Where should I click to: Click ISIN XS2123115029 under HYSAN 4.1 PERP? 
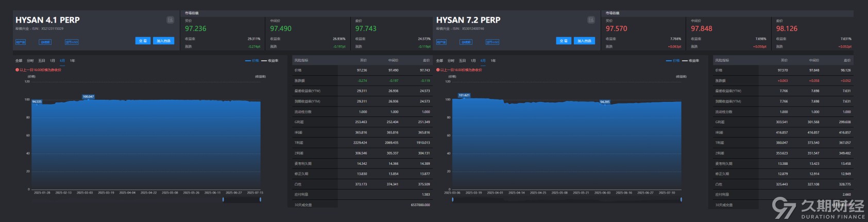coord(52,29)
